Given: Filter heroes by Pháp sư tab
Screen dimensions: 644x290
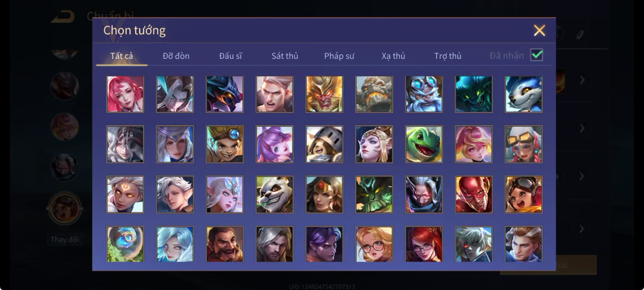Looking at the screenshot, I should 339,56.
